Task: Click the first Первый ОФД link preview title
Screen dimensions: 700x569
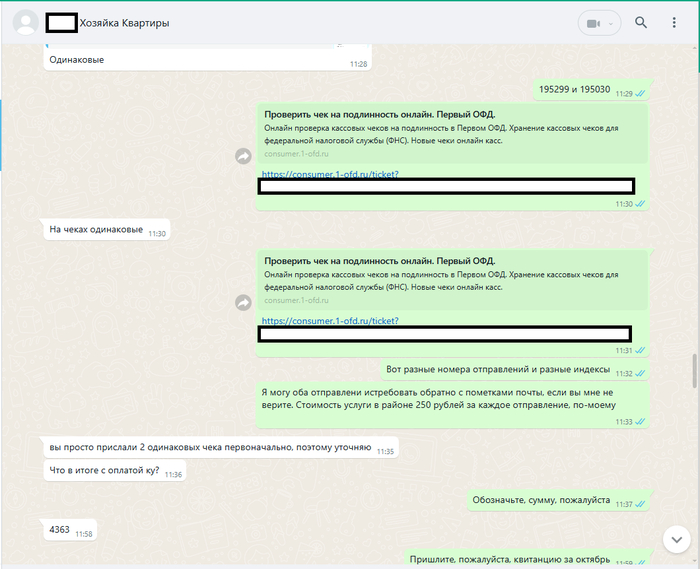Action: [379, 115]
